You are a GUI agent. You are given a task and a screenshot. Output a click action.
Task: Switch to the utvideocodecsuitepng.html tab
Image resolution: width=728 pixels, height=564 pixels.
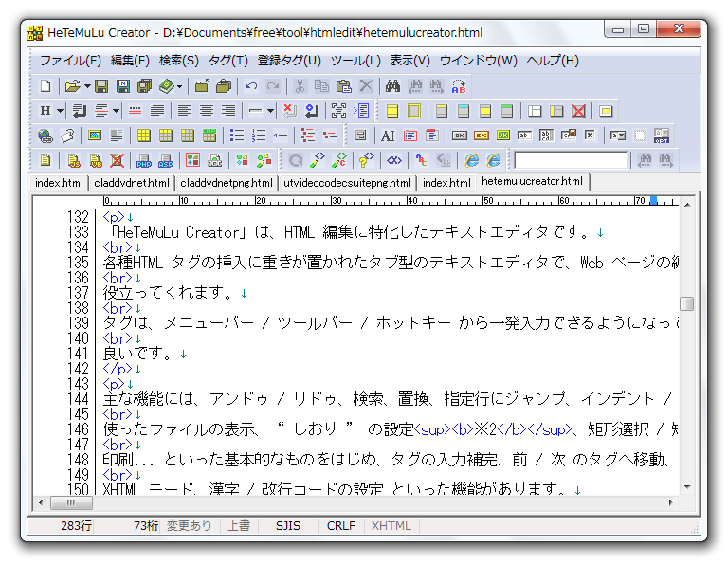(x=347, y=183)
